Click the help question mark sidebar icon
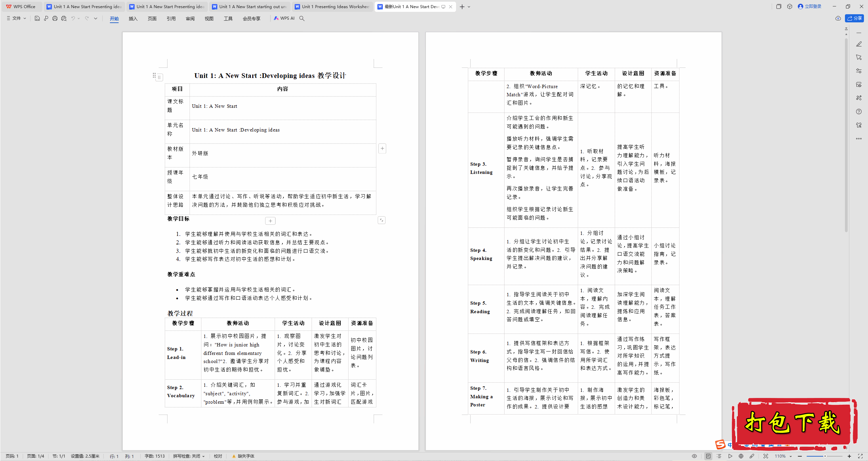 pos(859,112)
